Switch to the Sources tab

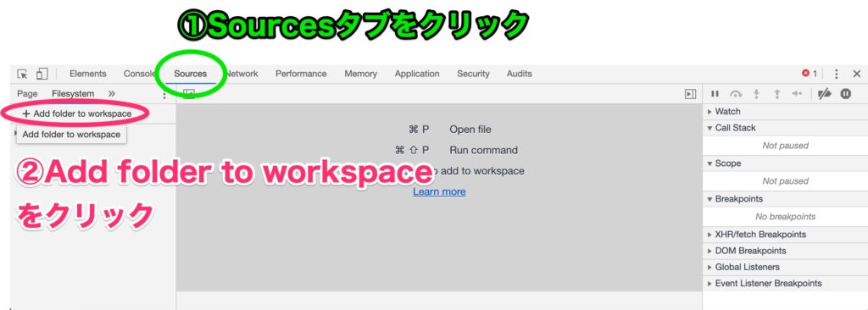pyautogui.click(x=190, y=74)
